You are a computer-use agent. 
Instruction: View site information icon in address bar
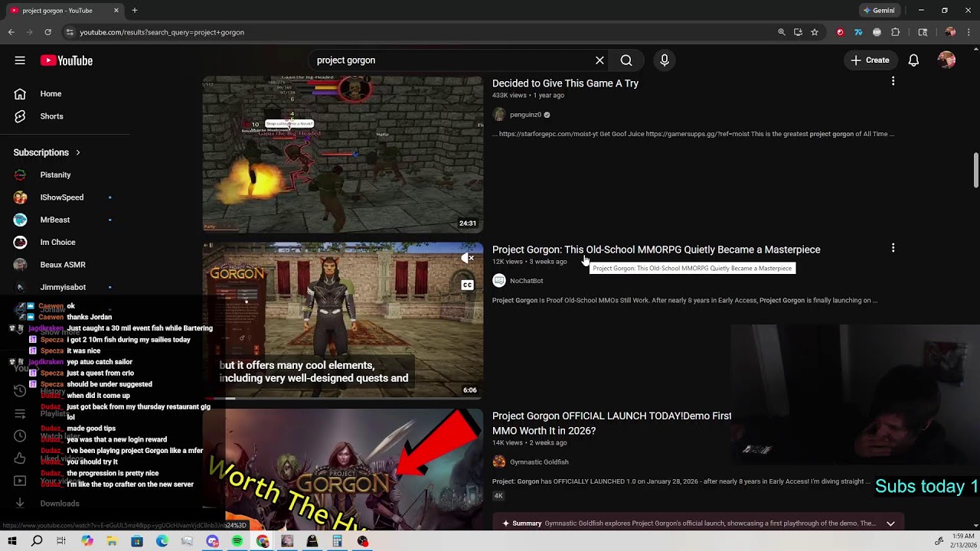[x=69, y=32]
